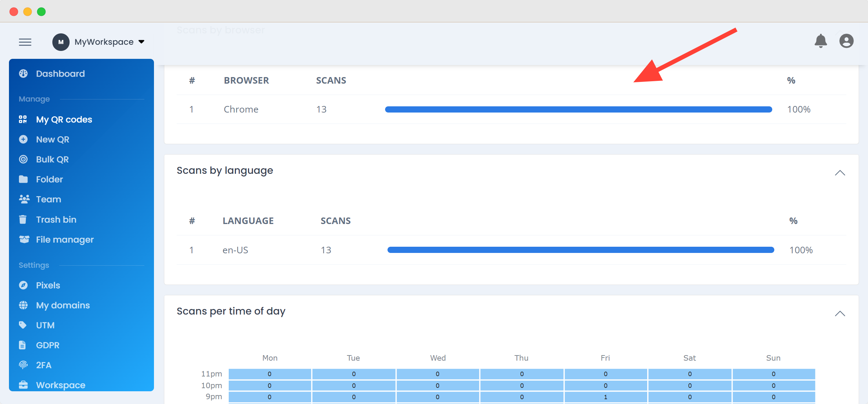The image size is (868, 404).
Task: Open GDPR settings link
Action: [48, 345]
